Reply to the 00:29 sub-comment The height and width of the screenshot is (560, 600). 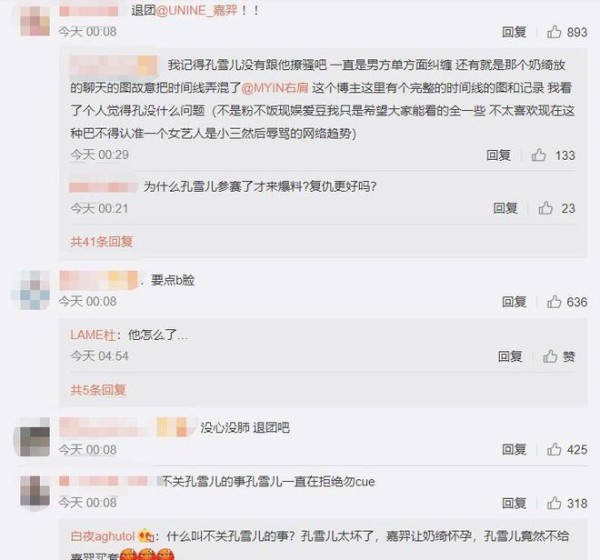499,155
